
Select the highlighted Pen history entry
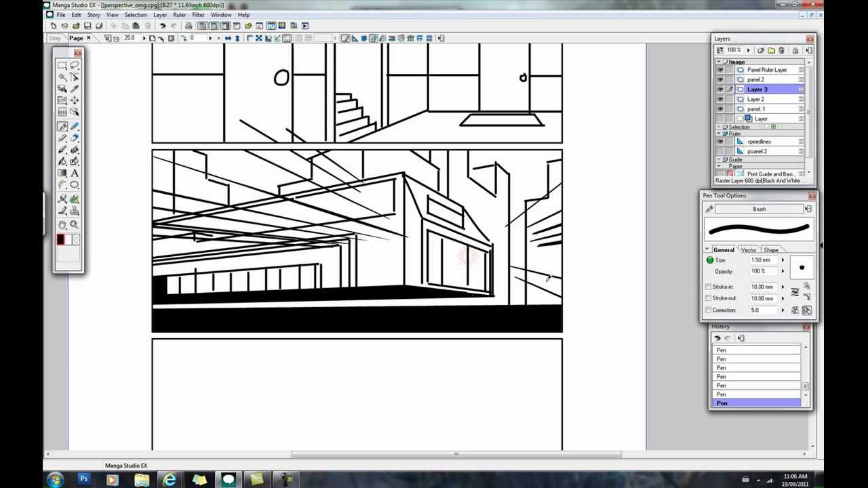pos(757,403)
